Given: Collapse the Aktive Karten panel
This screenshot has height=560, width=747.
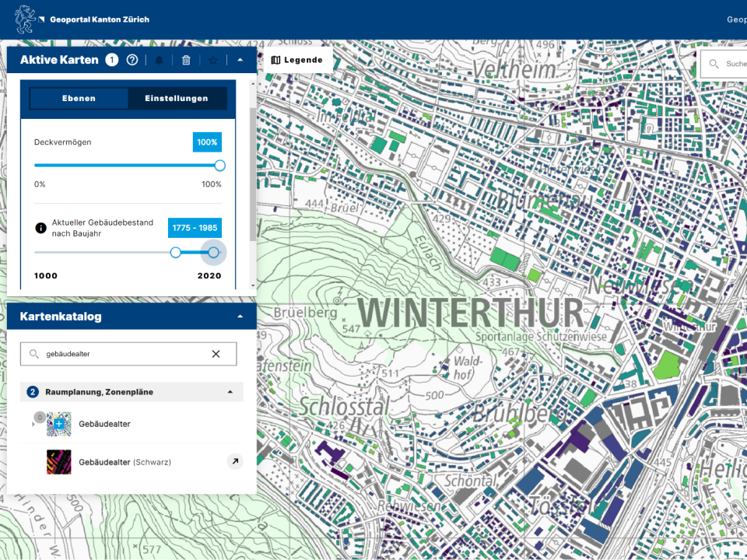Looking at the screenshot, I should click(240, 60).
